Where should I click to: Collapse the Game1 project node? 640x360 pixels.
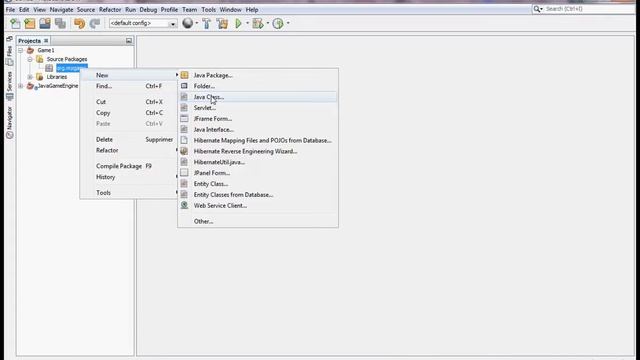(20, 50)
